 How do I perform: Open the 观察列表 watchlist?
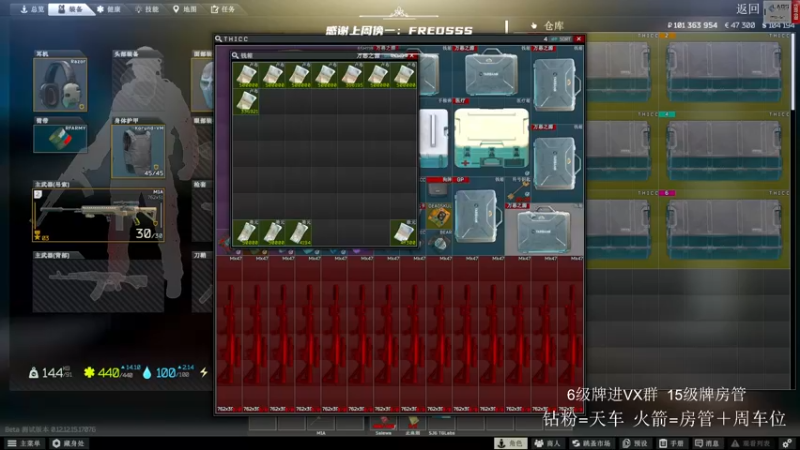(x=751, y=443)
